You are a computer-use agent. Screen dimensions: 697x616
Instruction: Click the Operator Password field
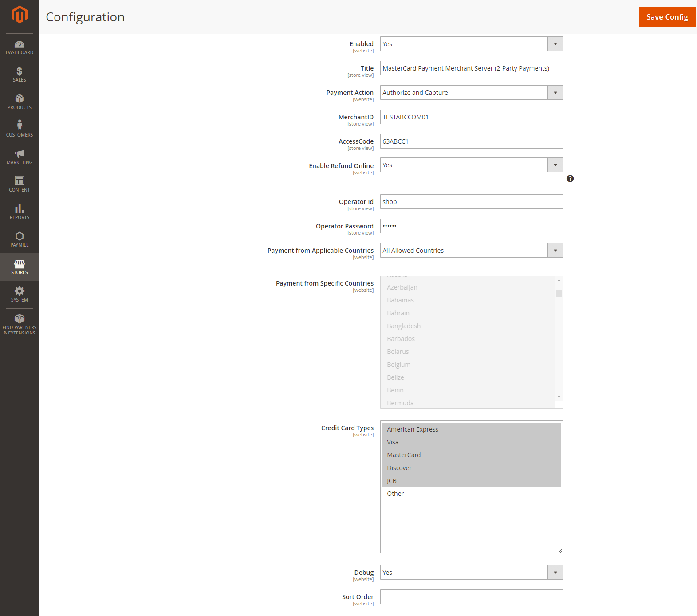(472, 226)
